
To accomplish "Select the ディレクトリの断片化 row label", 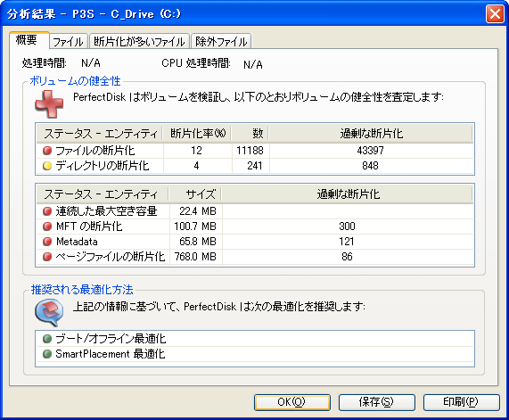I will click(103, 166).
